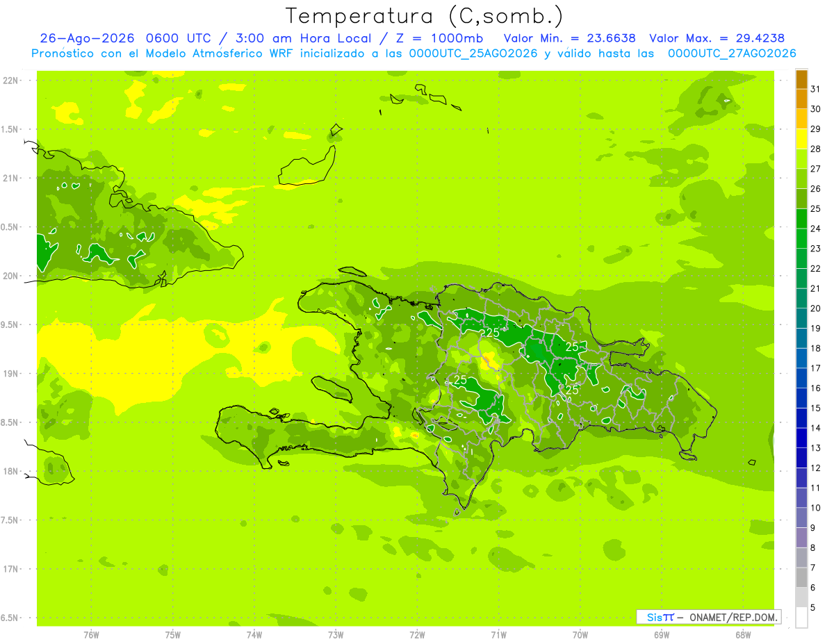
Task: Click legend value 5
Action: pyautogui.click(x=813, y=608)
